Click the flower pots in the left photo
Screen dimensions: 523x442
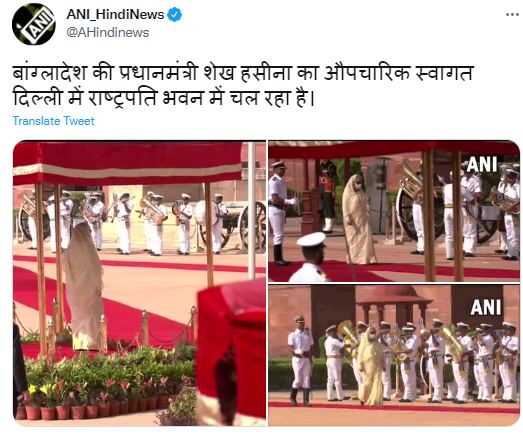point(93,408)
